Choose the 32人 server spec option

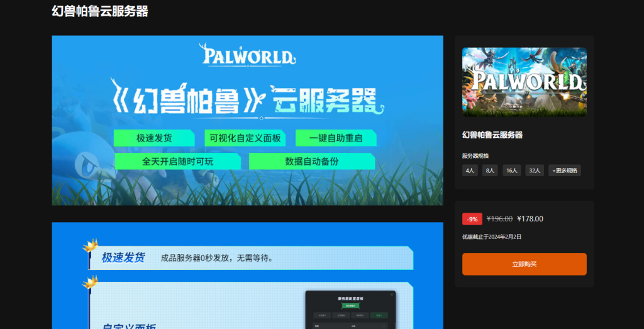[535, 170]
